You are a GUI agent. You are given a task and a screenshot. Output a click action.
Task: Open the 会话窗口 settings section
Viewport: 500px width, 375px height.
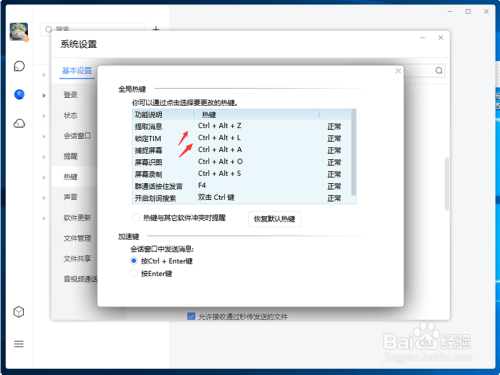tap(77, 136)
